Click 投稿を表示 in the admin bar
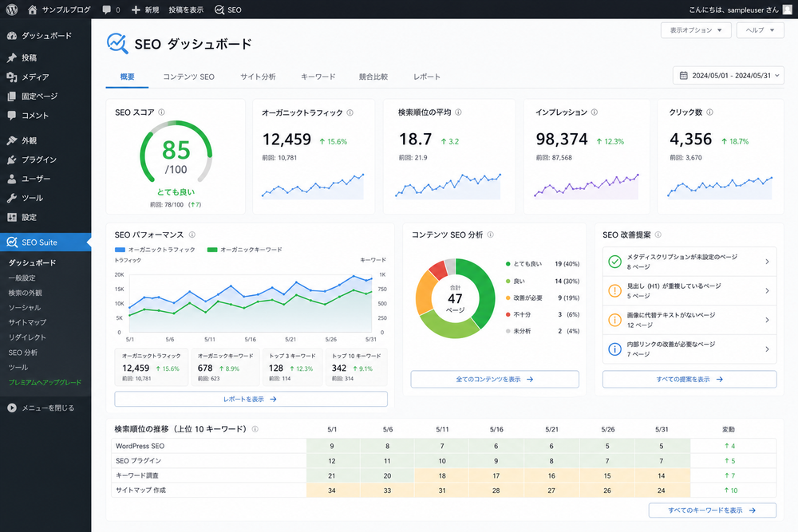This screenshot has height=532, width=798. 186,10
